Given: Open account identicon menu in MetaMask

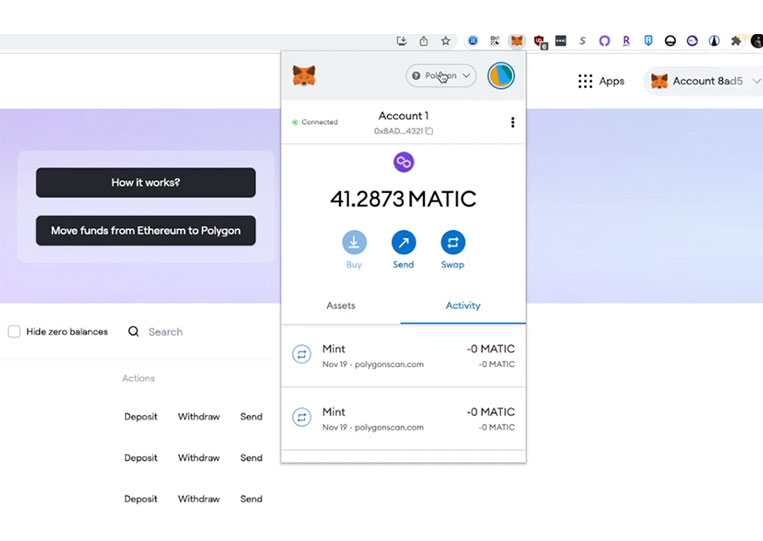Looking at the screenshot, I should [501, 76].
